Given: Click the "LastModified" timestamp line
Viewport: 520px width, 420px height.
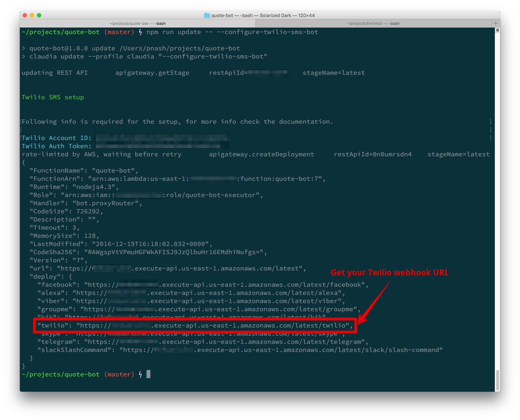Looking at the screenshot, I should tap(121, 244).
